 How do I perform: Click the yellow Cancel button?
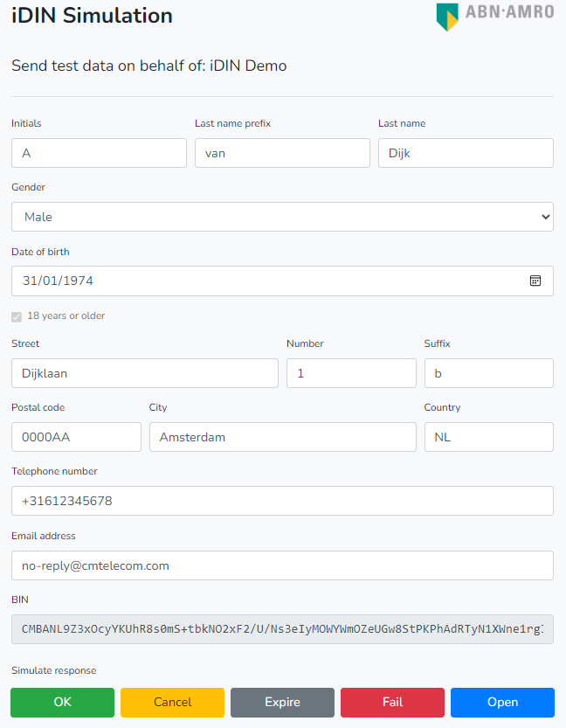[173, 702]
